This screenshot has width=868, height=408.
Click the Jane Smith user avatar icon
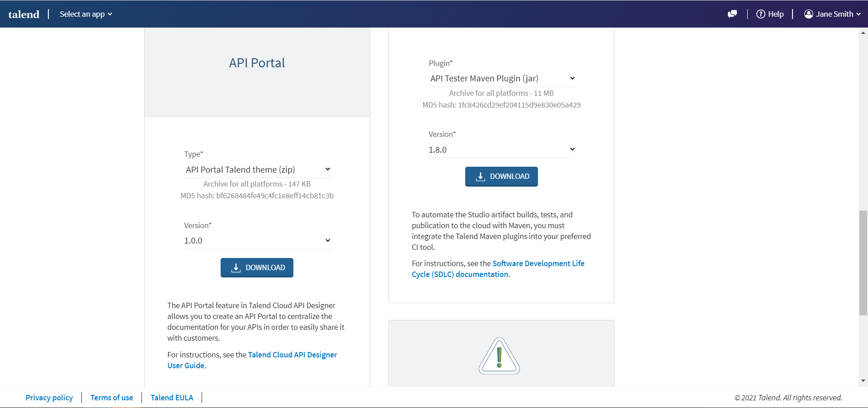point(809,14)
